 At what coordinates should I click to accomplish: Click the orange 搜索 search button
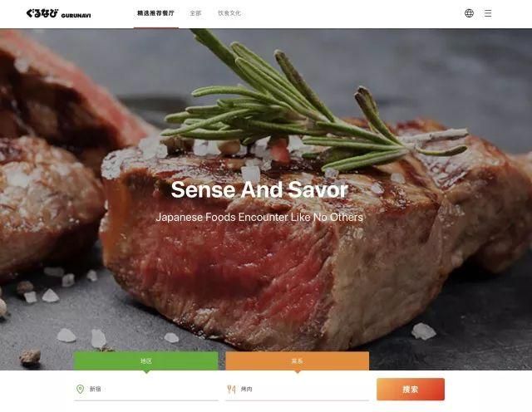[411, 390]
